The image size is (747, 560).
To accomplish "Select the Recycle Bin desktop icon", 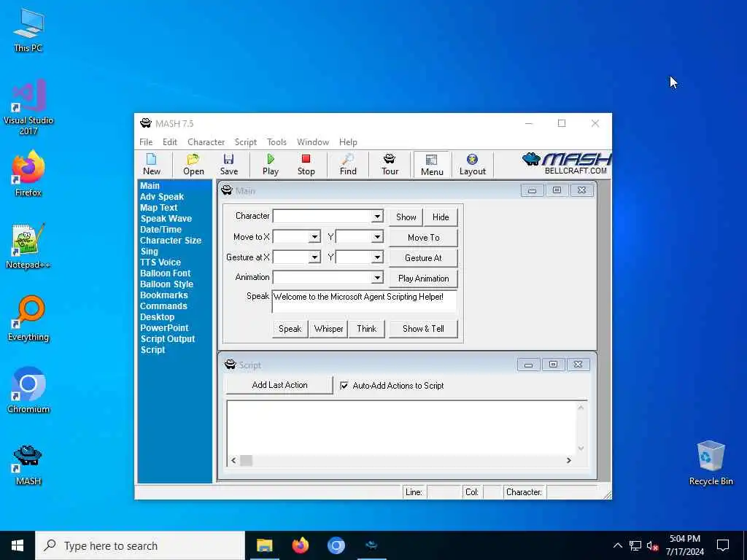I will coord(711,463).
